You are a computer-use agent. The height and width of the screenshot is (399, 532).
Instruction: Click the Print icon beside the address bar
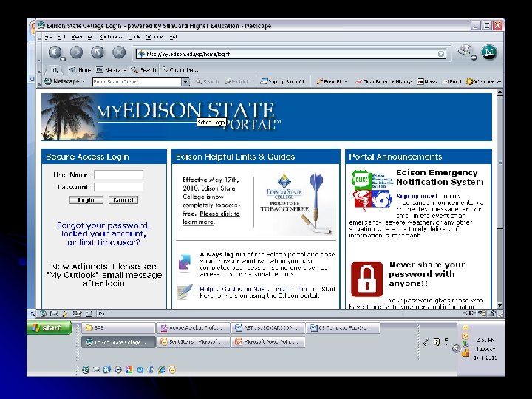pyautogui.click(x=464, y=51)
